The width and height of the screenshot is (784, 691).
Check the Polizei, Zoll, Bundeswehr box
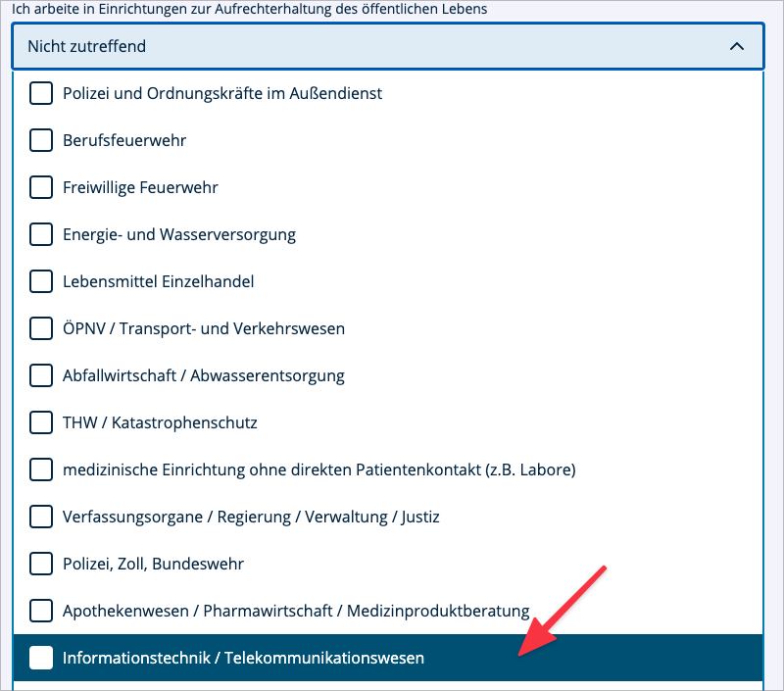tap(41, 564)
